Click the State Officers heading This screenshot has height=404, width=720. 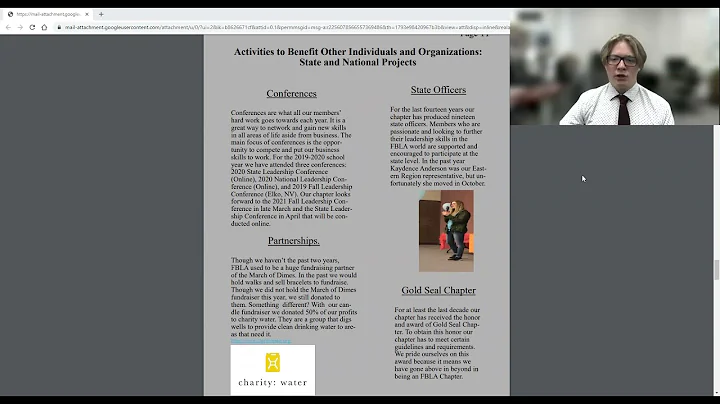pos(438,90)
